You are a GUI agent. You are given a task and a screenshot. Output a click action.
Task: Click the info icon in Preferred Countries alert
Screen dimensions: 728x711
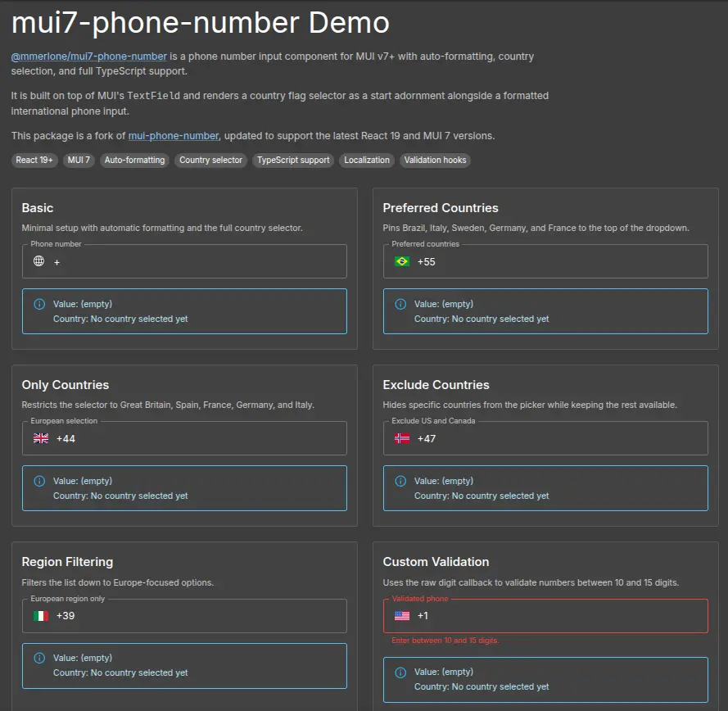400,304
